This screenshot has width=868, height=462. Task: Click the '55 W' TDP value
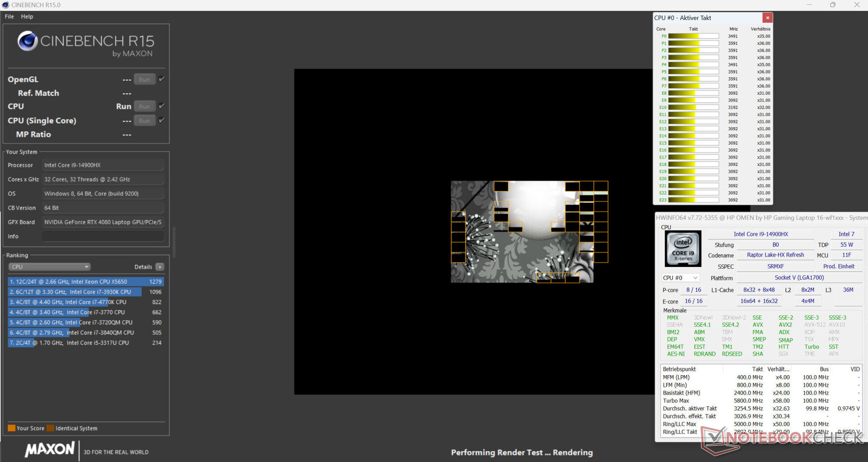click(847, 245)
